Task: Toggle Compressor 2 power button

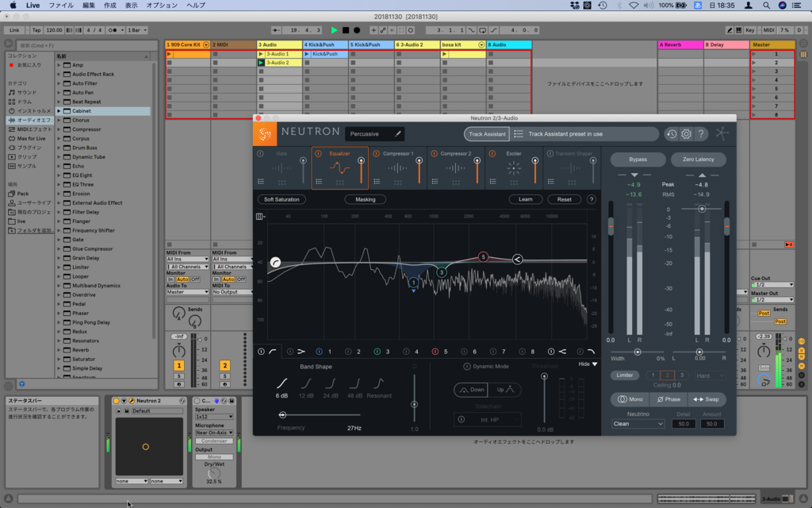Action: [435, 154]
